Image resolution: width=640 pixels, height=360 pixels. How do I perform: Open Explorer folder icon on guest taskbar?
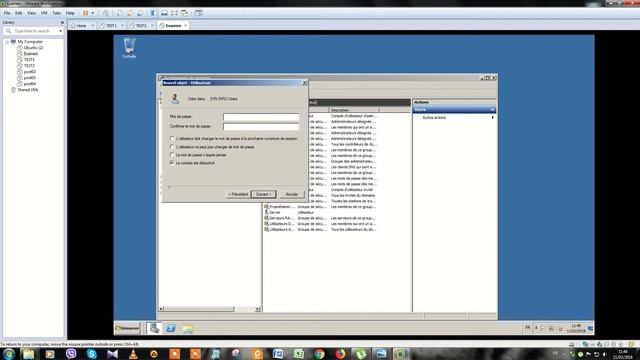point(187,328)
